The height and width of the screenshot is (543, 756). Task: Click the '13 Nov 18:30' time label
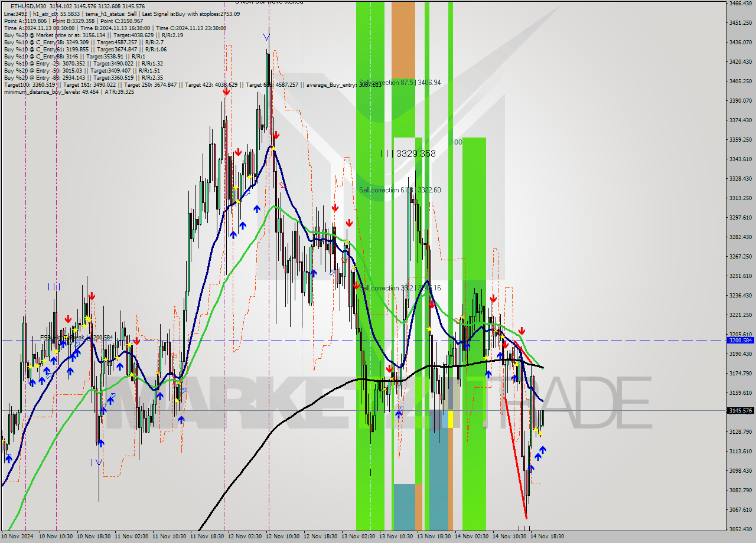pos(434,537)
